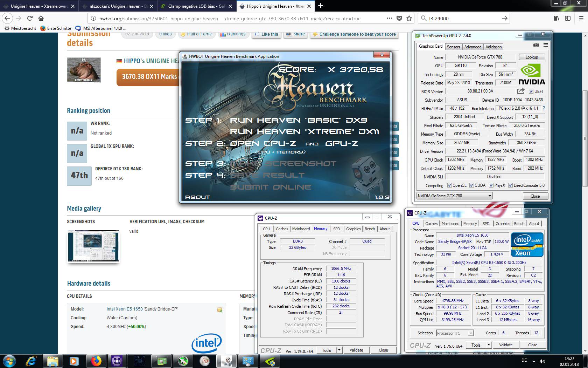Open Firefox library icon
The image size is (588, 368).
tap(556, 18)
